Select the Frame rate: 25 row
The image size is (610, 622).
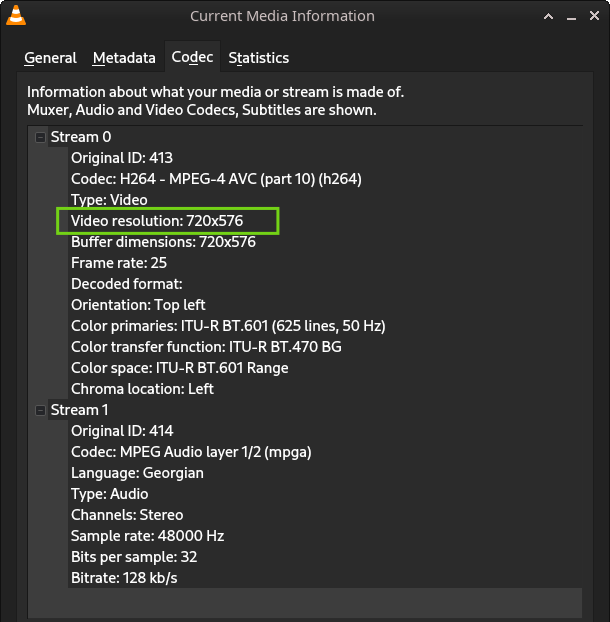click(x=119, y=263)
